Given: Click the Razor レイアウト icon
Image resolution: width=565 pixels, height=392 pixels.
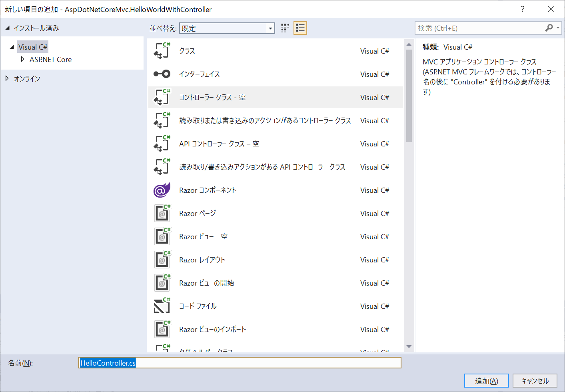Looking at the screenshot, I should tap(162, 260).
